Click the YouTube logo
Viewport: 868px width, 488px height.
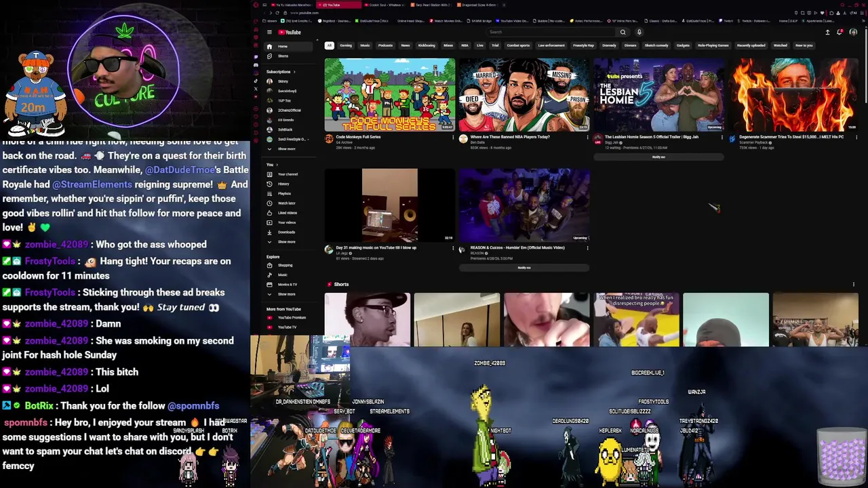[290, 32]
